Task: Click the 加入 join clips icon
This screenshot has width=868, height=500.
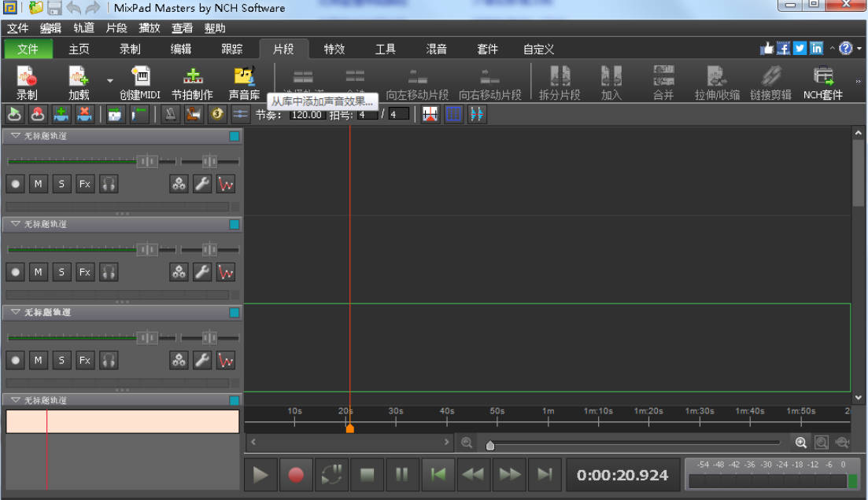Action: [x=611, y=83]
